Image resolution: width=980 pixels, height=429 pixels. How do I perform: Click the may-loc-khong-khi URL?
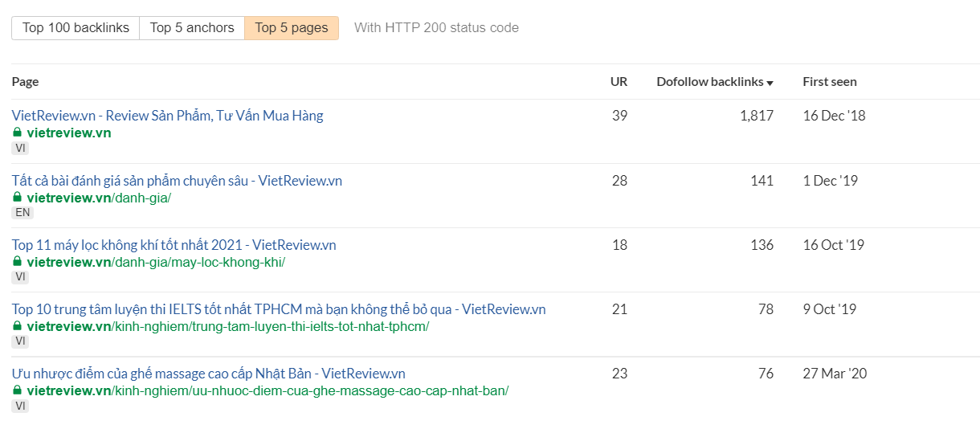tap(156, 262)
